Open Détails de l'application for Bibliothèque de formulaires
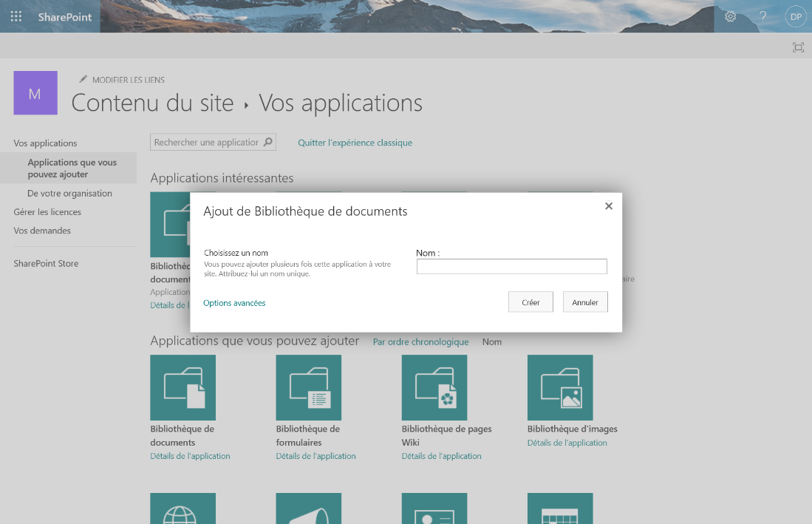 (x=316, y=456)
